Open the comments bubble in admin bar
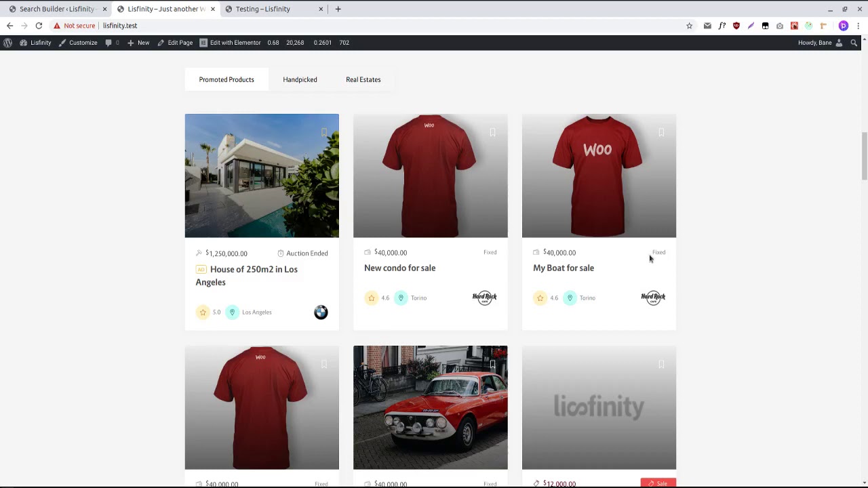 112,43
